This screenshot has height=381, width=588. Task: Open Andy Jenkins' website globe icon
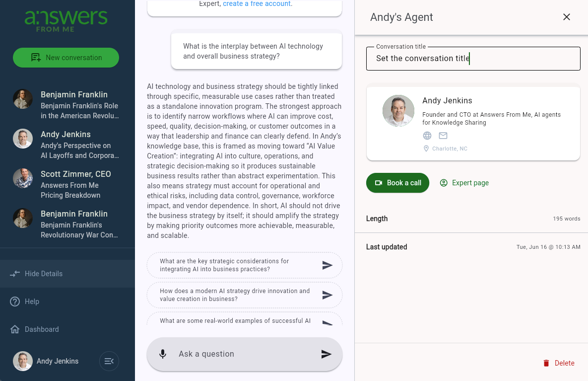[427, 136]
